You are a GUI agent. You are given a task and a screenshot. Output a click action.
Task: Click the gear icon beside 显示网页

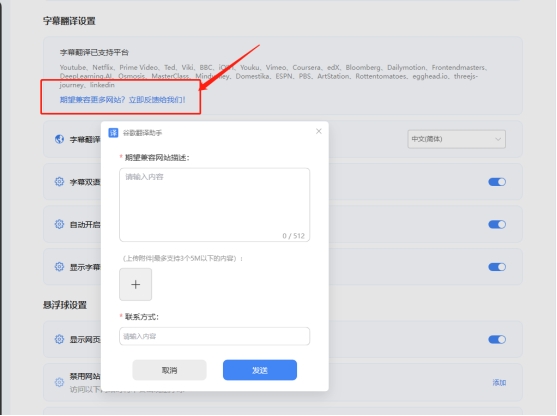pyautogui.click(x=59, y=339)
